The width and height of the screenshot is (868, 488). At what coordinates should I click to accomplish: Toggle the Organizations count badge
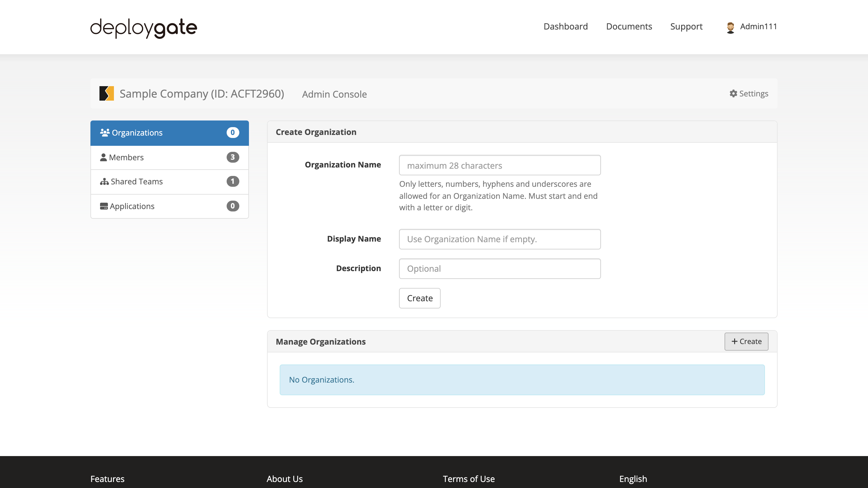coord(232,132)
